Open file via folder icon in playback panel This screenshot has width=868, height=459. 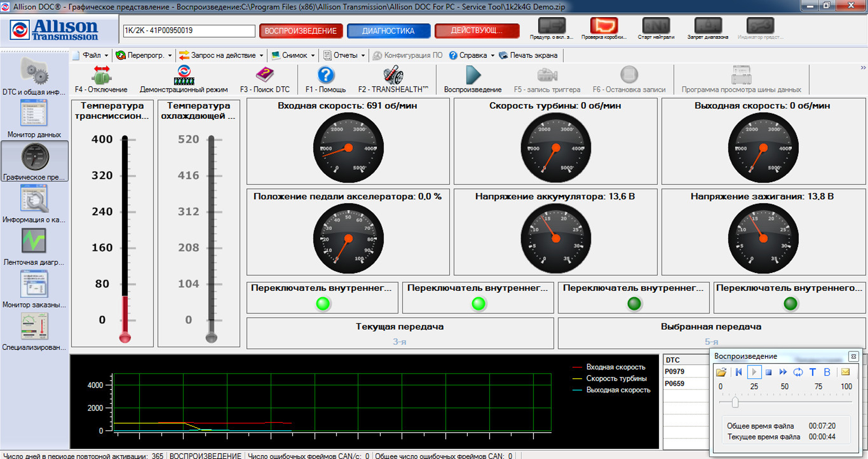[721, 372]
